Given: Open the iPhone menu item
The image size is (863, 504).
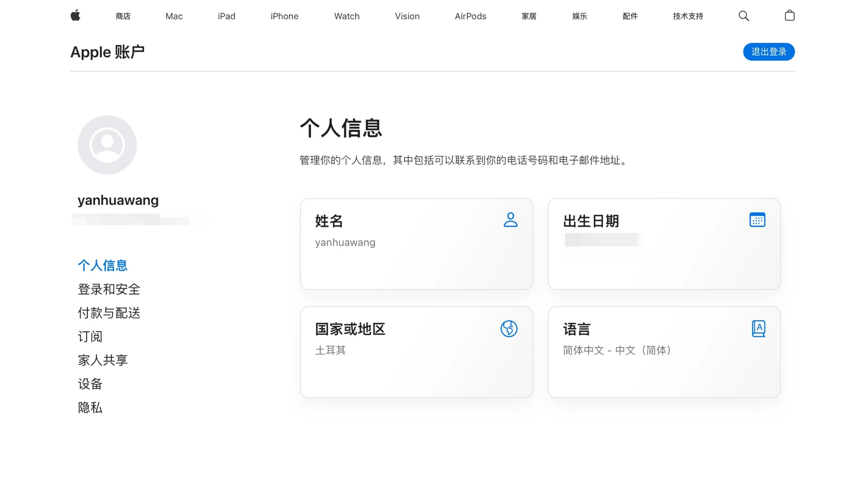Looking at the screenshot, I should (x=284, y=16).
